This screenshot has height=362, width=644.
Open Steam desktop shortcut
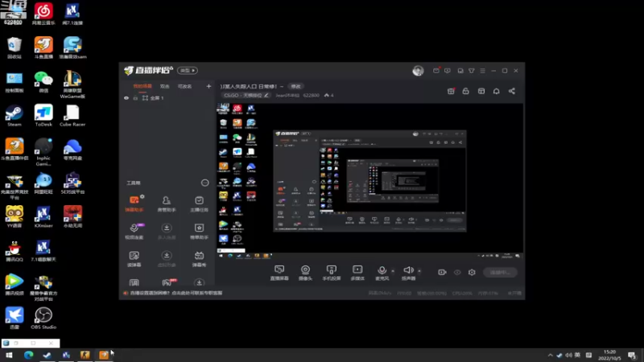click(x=14, y=116)
